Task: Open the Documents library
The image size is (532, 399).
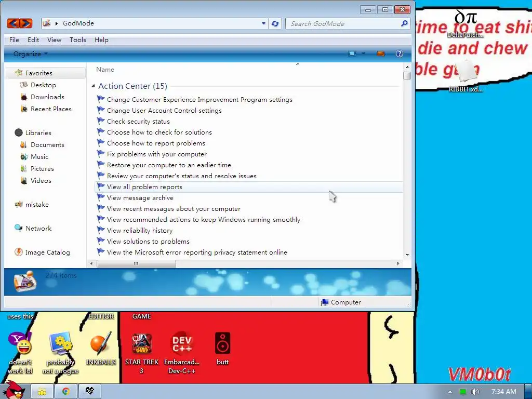Action: 47,144
